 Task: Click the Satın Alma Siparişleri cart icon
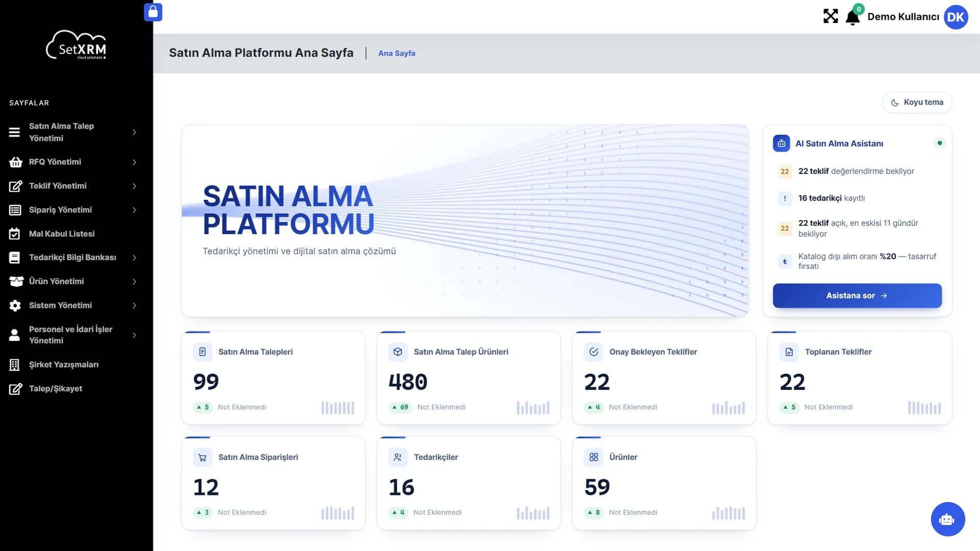tap(203, 458)
